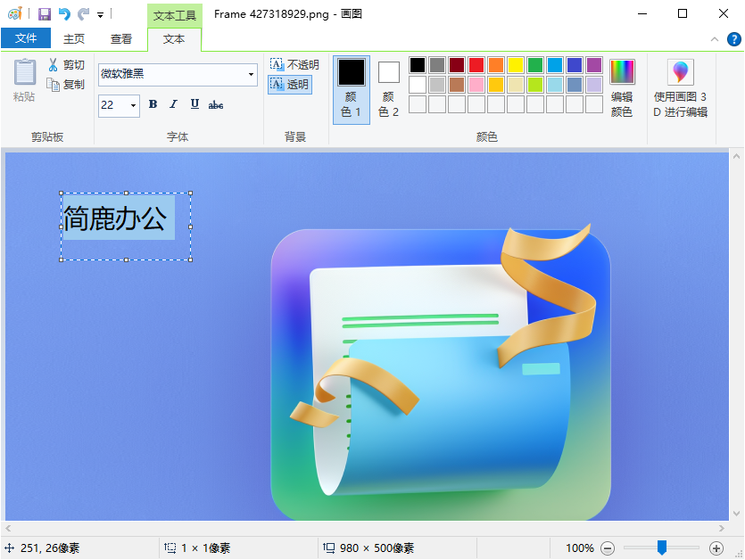Collapse the ribbon with the chevron arrow
Screen dimensions: 745x560
point(714,40)
